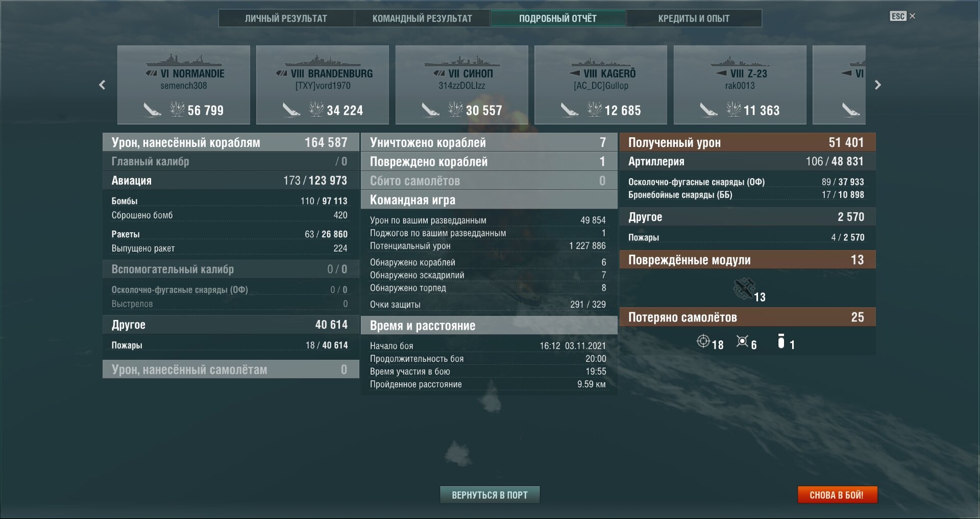Select the VIII Kagerō ship card
Image resolution: width=980 pixels, height=519 pixels.
(601, 85)
